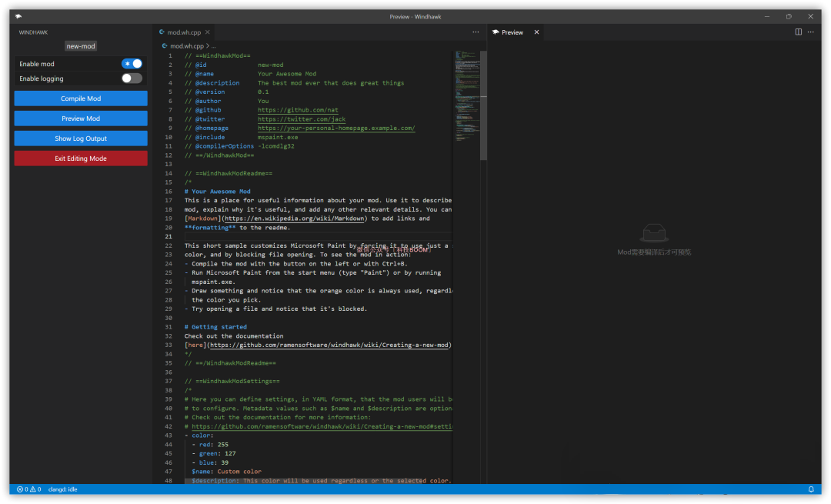Open the notifications bell in status bar
Image resolution: width=831 pixels, height=504 pixels.
811,489
